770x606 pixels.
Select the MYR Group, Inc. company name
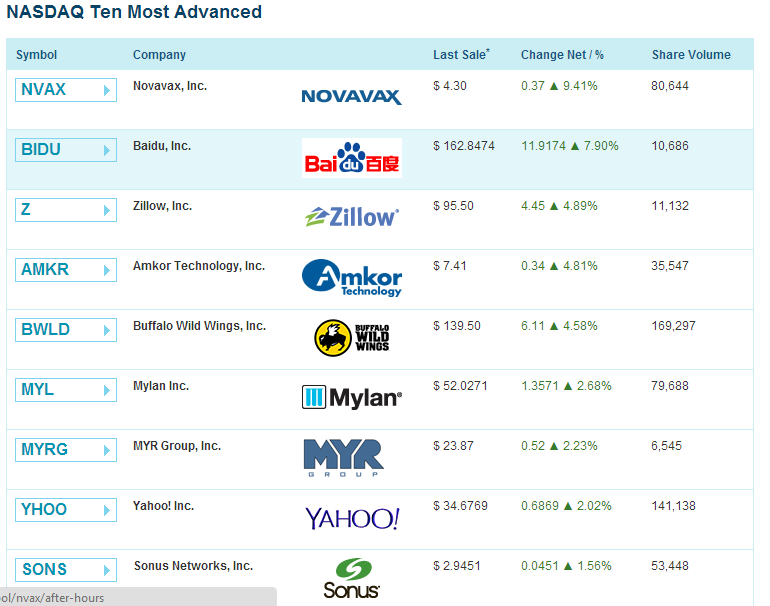tap(177, 446)
